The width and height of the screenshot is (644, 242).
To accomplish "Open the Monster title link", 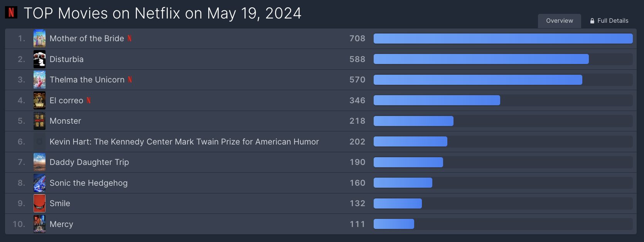I will [x=66, y=121].
